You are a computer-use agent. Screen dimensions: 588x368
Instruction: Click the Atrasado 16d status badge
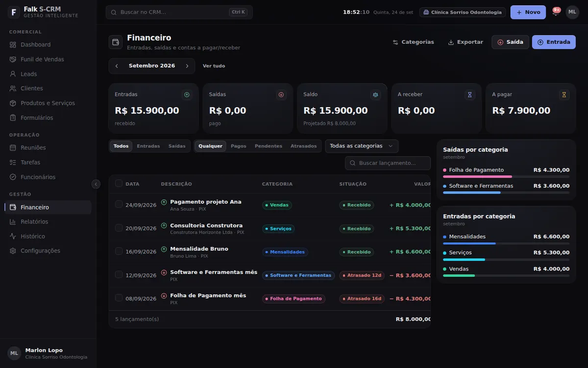(362, 299)
